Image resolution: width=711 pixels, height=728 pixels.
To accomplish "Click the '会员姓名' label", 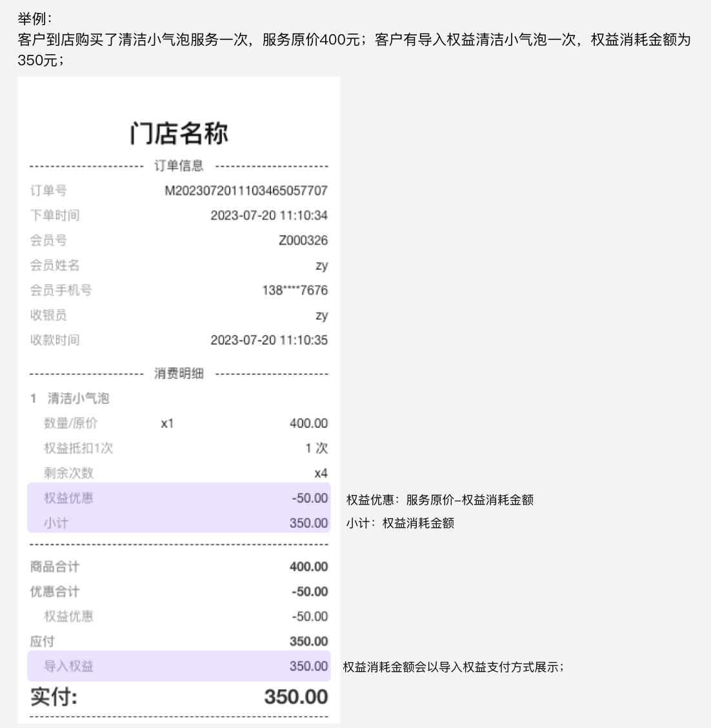I will [55, 265].
